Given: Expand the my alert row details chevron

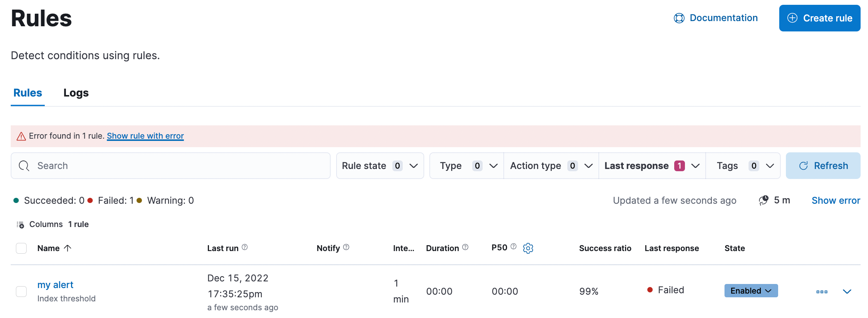Looking at the screenshot, I should (x=847, y=292).
